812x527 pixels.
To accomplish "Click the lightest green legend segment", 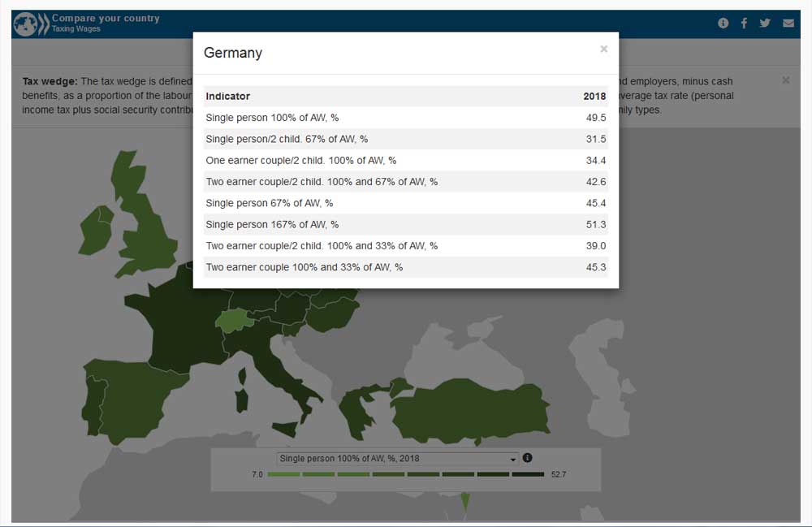I will [283, 474].
